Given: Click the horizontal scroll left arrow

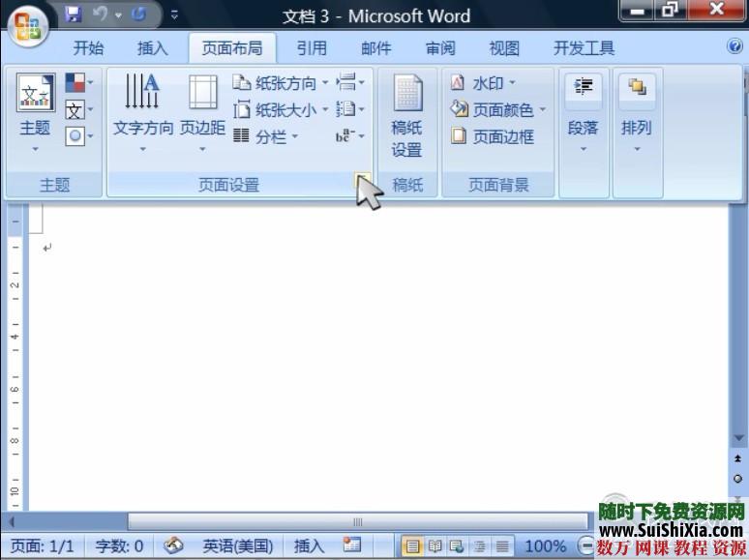Looking at the screenshot, I should click(12, 522).
